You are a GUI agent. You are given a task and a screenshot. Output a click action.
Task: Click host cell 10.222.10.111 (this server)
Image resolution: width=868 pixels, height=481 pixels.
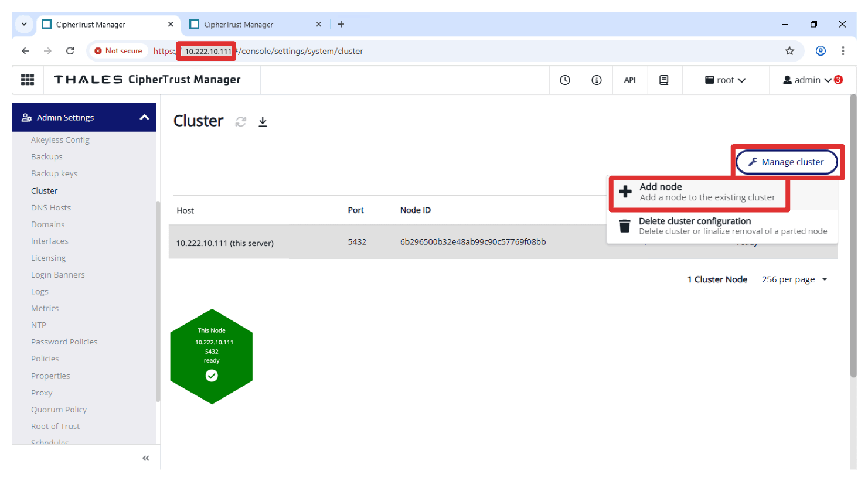coord(225,243)
